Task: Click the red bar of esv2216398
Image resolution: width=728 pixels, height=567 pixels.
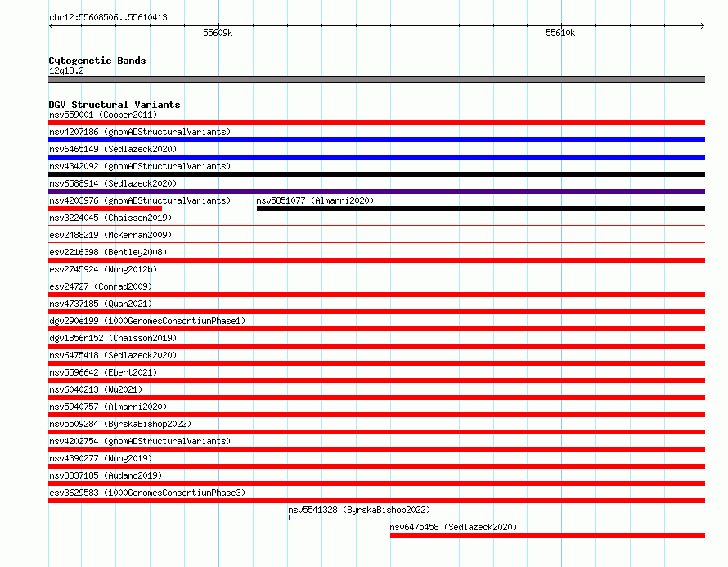Action: [376, 260]
